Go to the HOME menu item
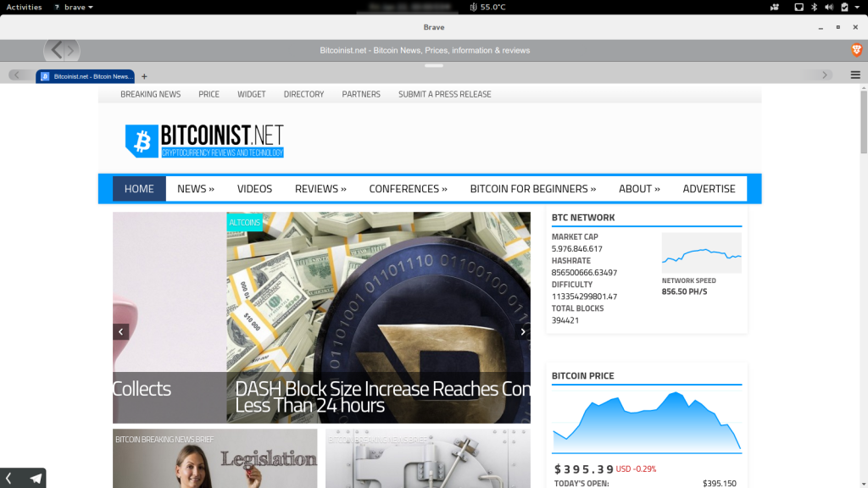This screenshot has width=868, height=488. tap(139, 189)
